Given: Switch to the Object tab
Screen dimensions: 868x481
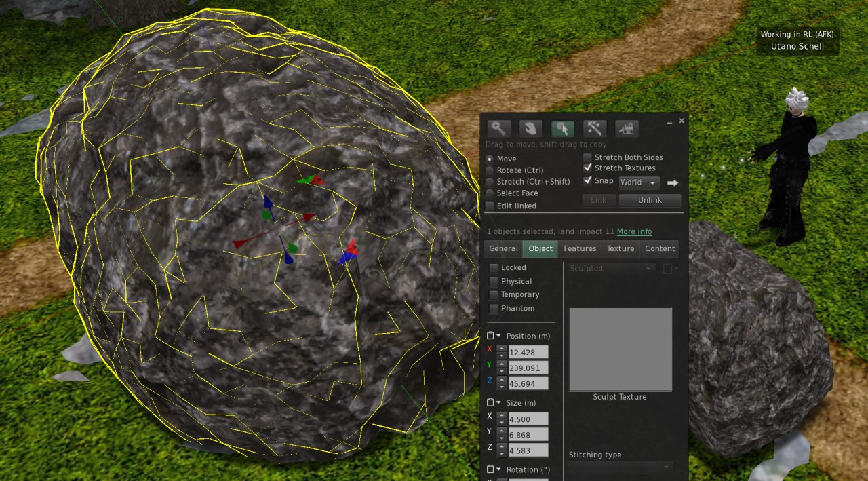Looking at the screenshot, I should tap(540, 249).
